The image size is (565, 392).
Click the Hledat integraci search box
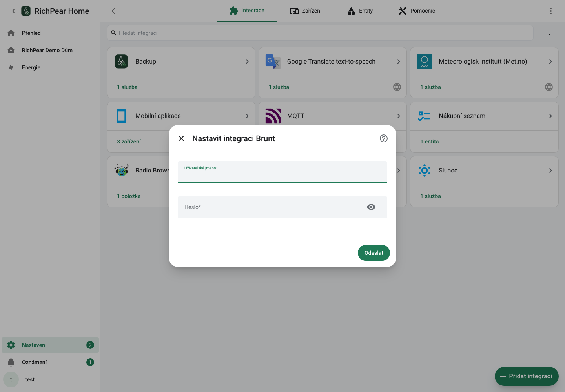320,33
